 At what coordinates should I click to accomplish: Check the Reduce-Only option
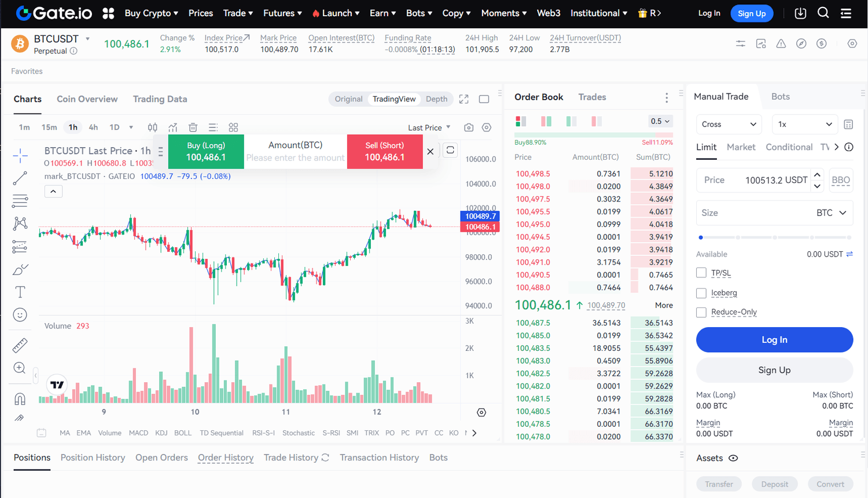701,312
